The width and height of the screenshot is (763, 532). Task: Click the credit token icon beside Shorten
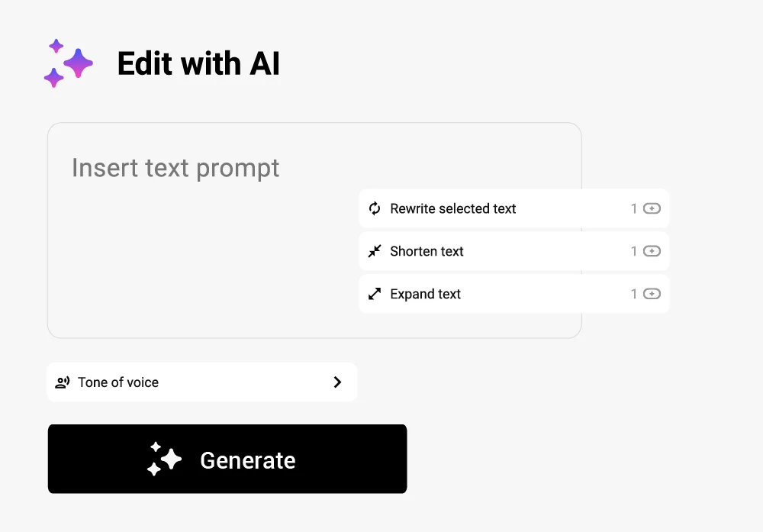pos(652,251)
